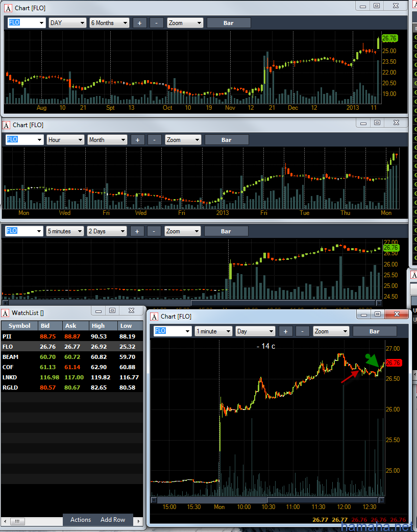Click minus button in 1 minute chart

[x=303, y=331]
